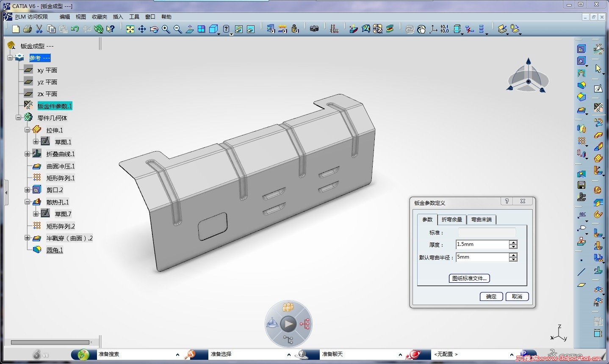Click the line tool icon in the right toolbar
This screenshot has width=609, height=364.
[x=581, y=272]
